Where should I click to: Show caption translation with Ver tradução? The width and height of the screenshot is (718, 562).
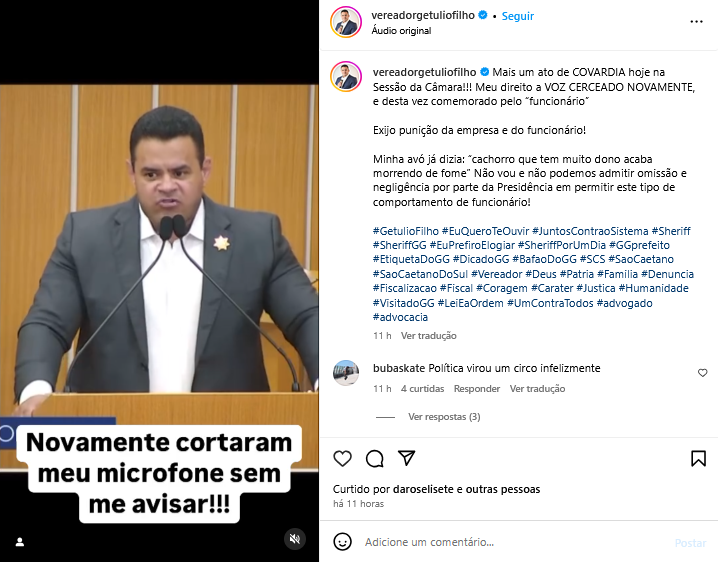[x=429, y=336]
